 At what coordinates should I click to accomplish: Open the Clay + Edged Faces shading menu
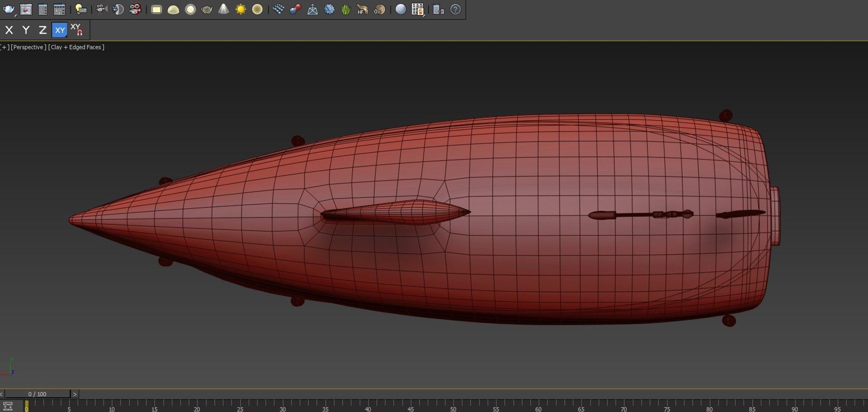click(x=76, y=47)
